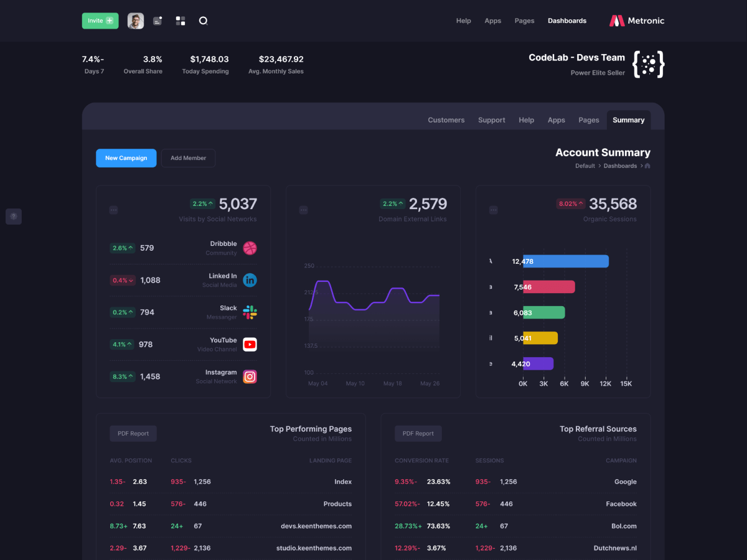Open options menu on Organic Sessions card
The image size is (747, 560).
(x=493, y=210)
